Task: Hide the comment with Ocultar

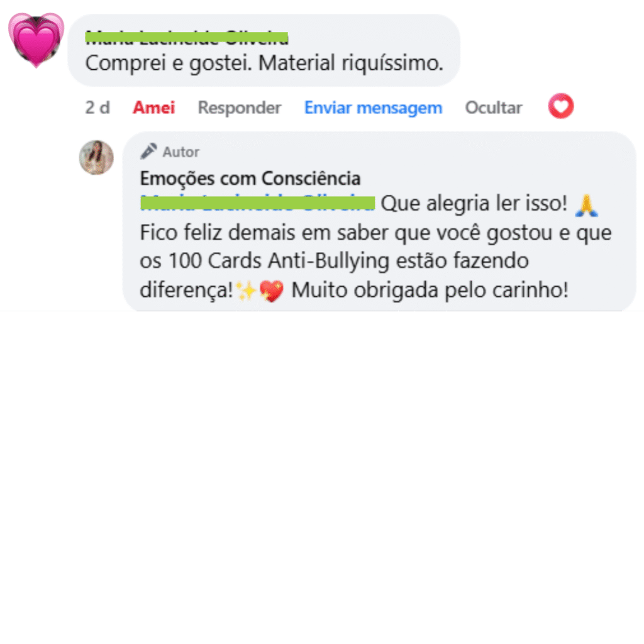Action: click(x=493, y=108)
